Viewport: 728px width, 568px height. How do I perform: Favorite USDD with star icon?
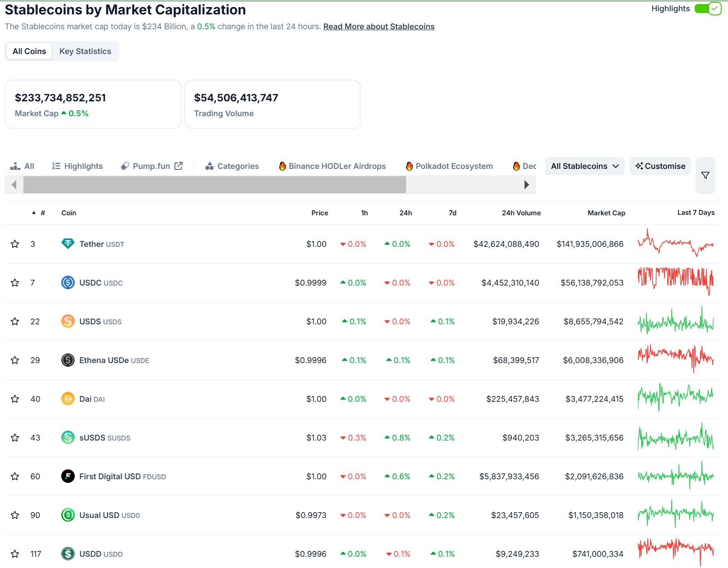click(15, 554)
